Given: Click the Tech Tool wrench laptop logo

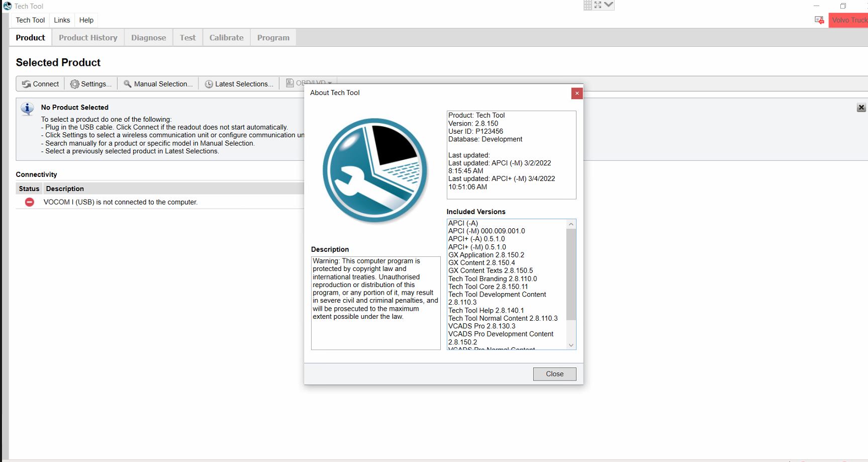Looking at the screenshot, I should click(x=375, y=171).
